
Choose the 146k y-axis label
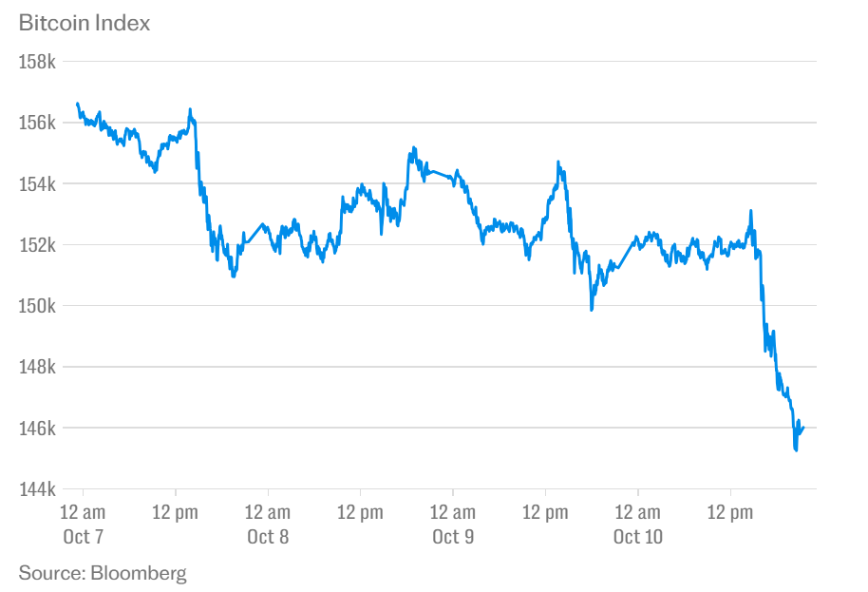(x=37, y=428)
